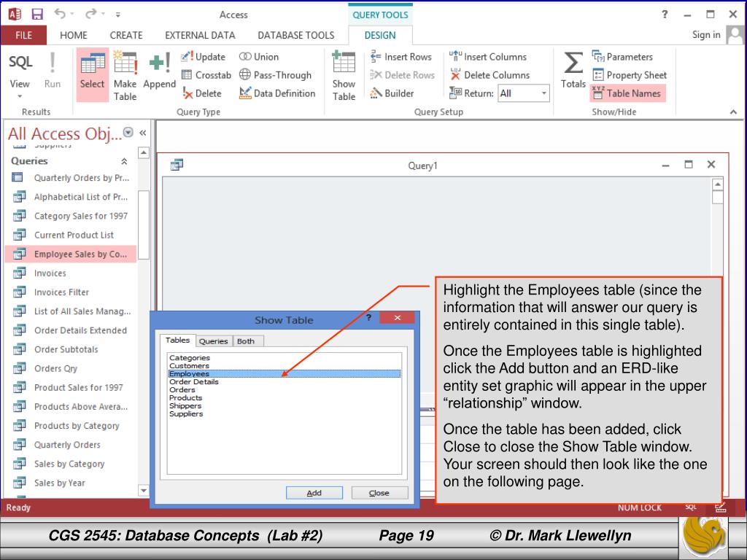
Task: Click the Access application icon
Action: click(15, 15)
